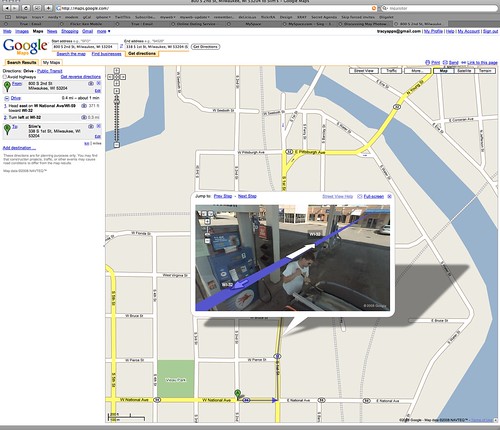500x430 pixels.
Task: Open the more dropdown in Google top links
Action: [x=103, y=31]
